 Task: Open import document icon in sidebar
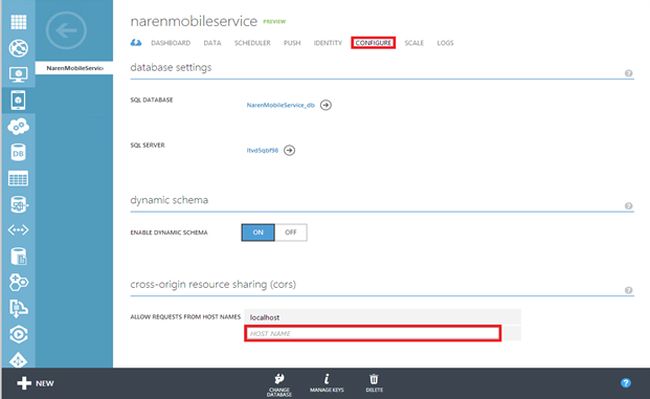tap(18, 308)
